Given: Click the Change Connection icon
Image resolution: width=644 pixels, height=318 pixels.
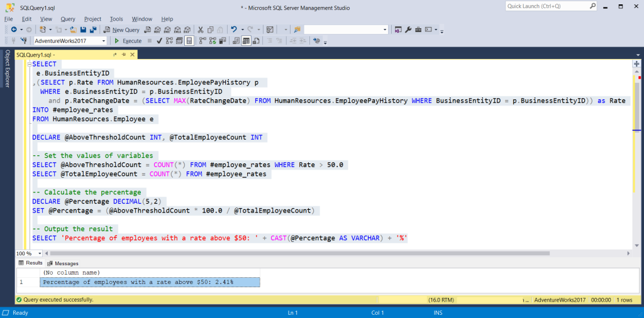Looking at the screenshot, I should (x=23, y=41).
